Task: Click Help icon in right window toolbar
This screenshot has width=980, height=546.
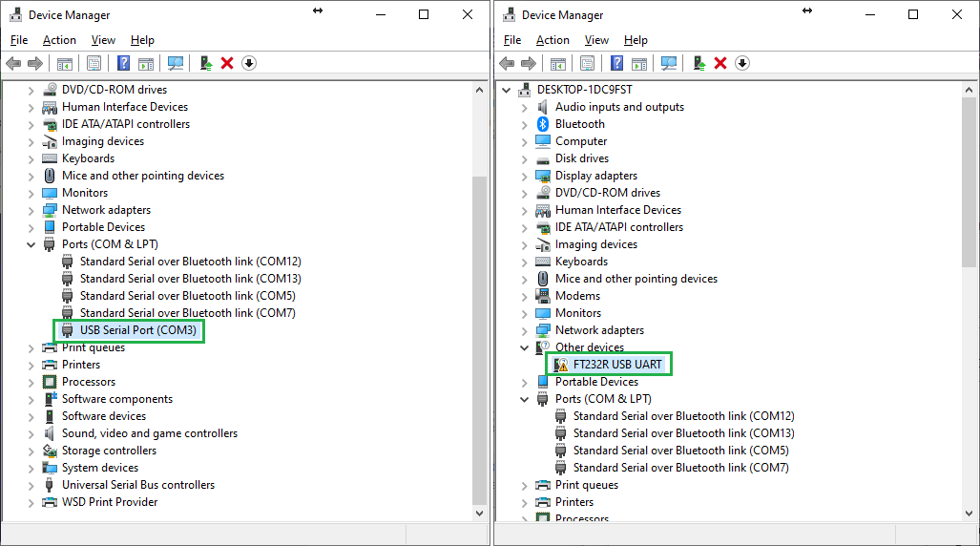Action: (x=616, y=63)
